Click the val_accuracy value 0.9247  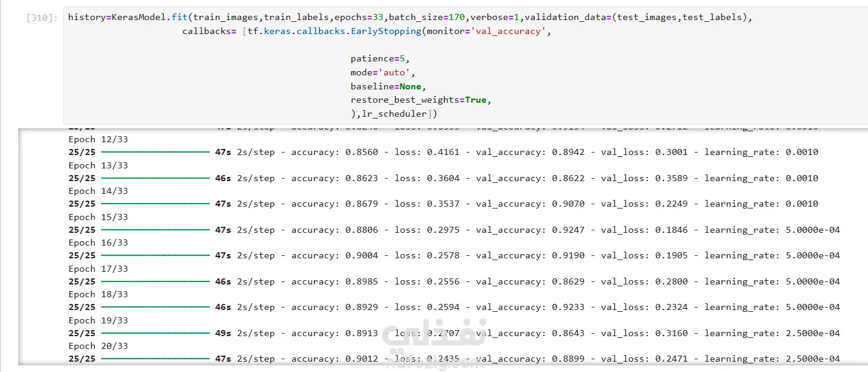click(x=568, y=230)
